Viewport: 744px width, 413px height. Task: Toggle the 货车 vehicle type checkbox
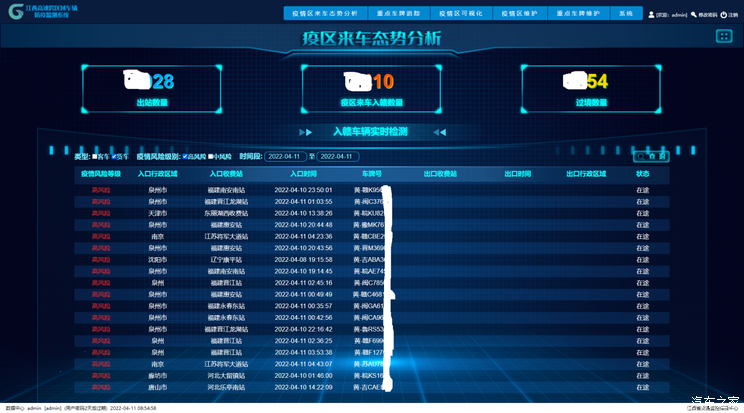pos(115,157)
